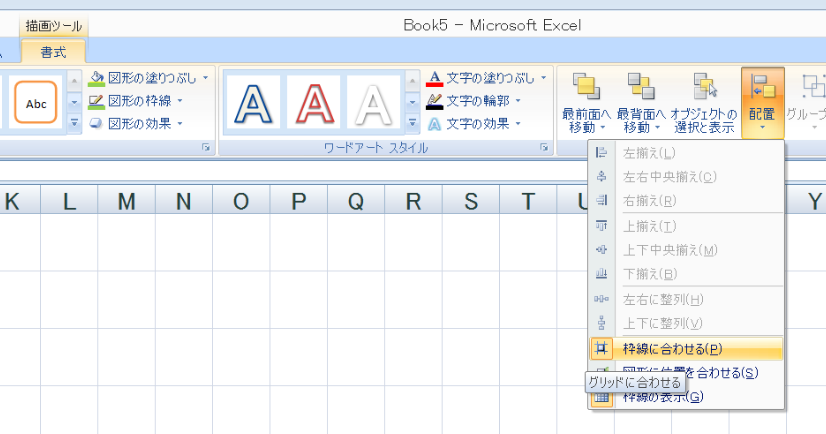Select the orange Abc shape style
This screenshot has height=434, width=826.
point(36,103)
